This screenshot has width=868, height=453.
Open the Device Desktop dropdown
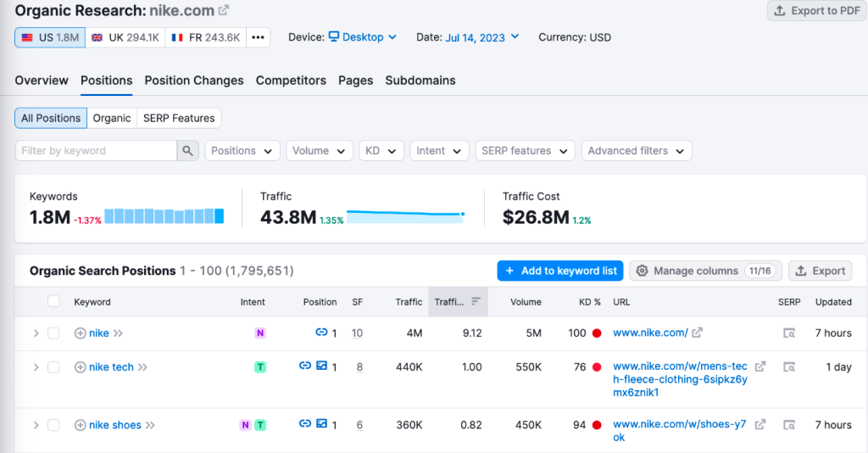tap(363, 37)
